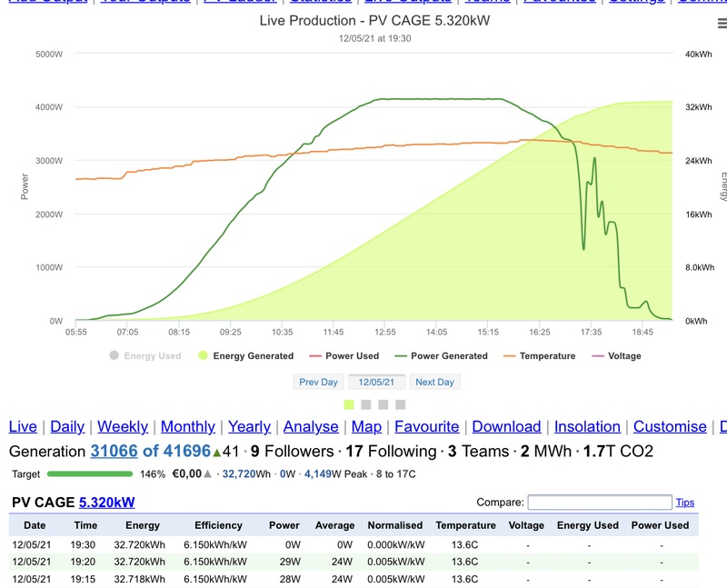Screen dimensions: 727x588
Task: Click the Energy Used column header
Action: tap(588, 525)
